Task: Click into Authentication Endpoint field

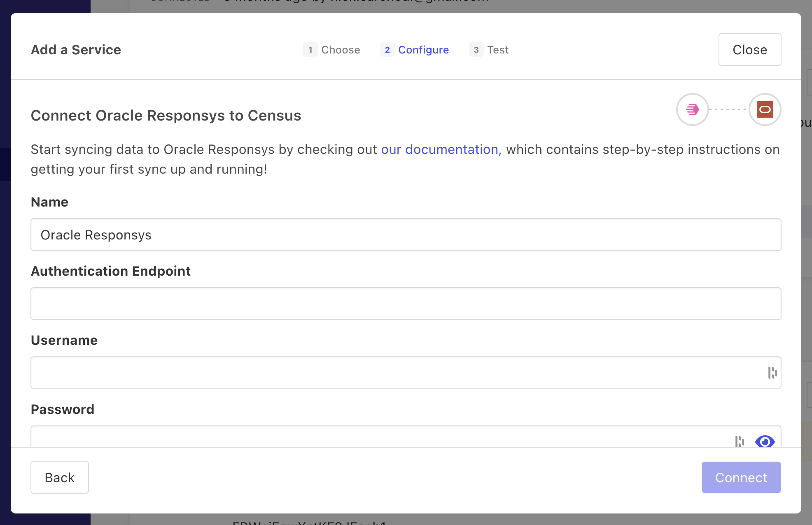Action: tap(406, 304)
